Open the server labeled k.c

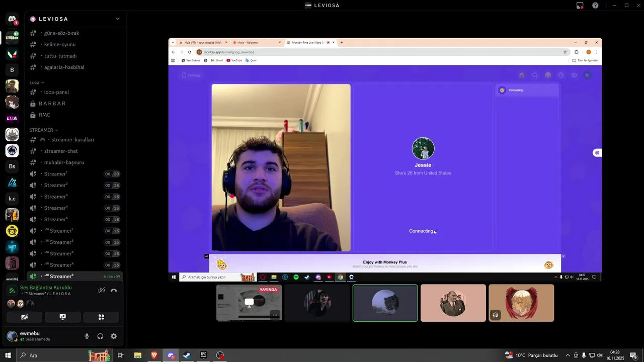click(12, 199)
